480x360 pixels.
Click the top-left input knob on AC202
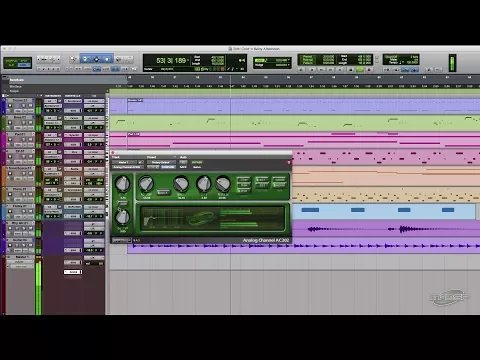(x=122, y=184)
